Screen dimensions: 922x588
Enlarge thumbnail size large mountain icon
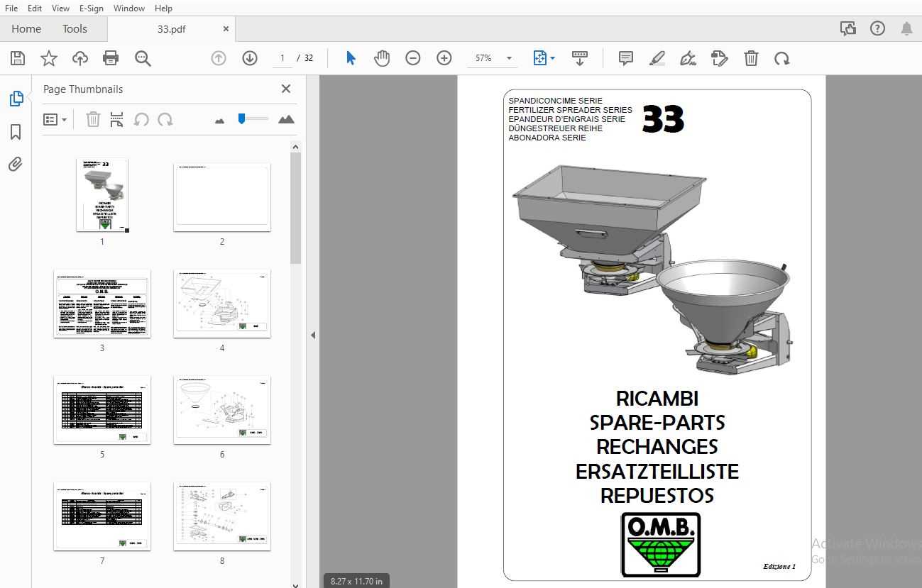coord(286,119)
